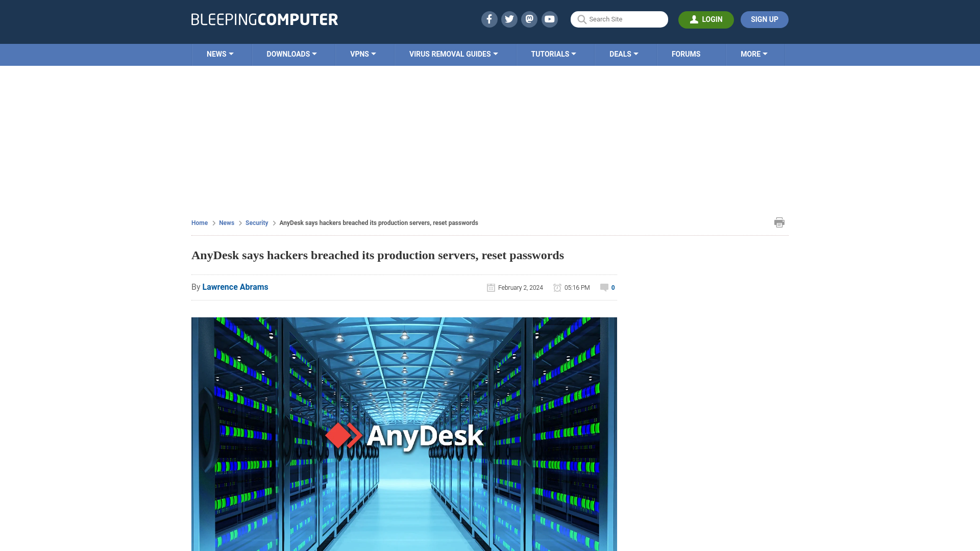Click the Security breadcrumb link
980x551 pixels.
(256, 222)
